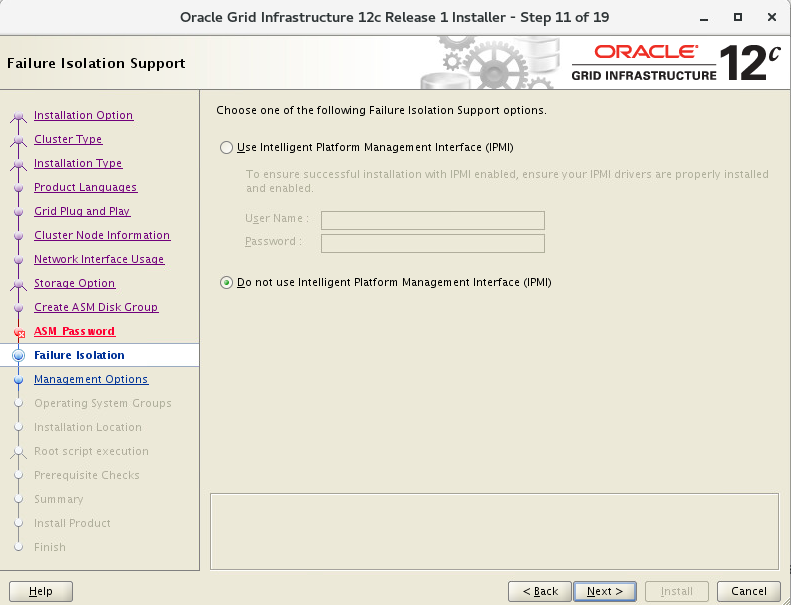Viewport: 791px width, 605px height.
Task: Click the Install button
Action: coord(676,591)
